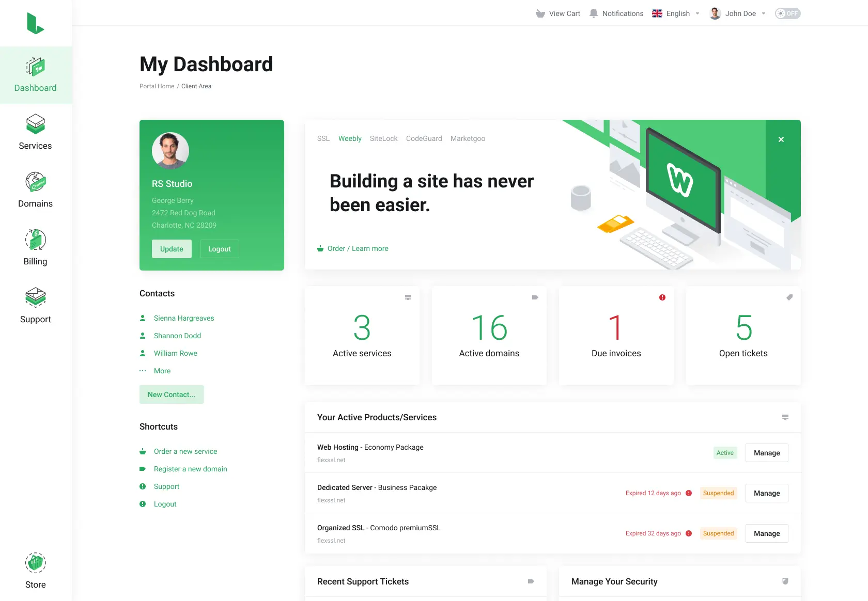This screenshot has width=868, height=601.
Task: Switch to the Marketgoo promo tab
Action: coord(468,138)
